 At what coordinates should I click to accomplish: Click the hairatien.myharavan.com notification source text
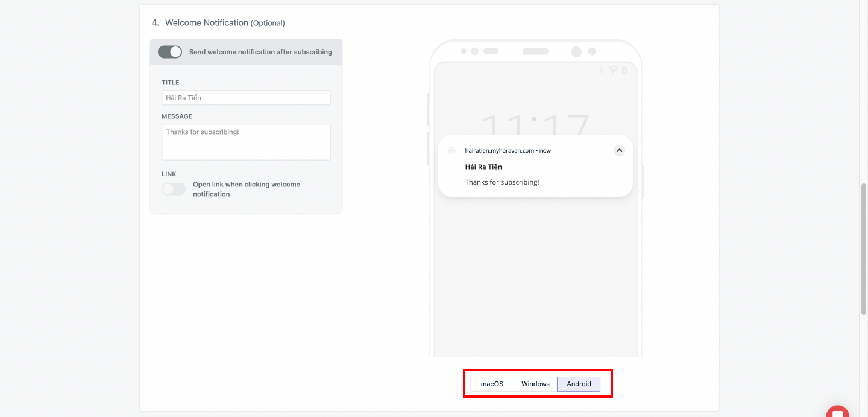pos(499,150)
